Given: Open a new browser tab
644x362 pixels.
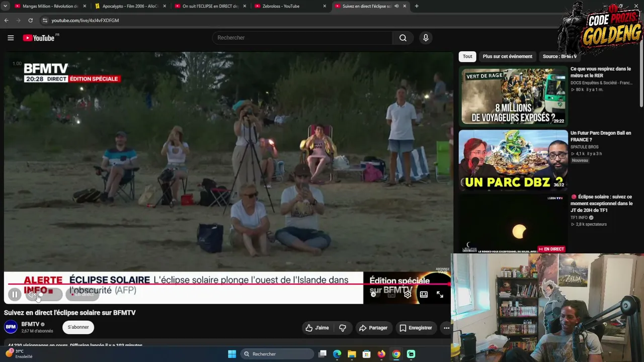Looking at the screenshot, I should pyautogui.click(x=416, y=6).
